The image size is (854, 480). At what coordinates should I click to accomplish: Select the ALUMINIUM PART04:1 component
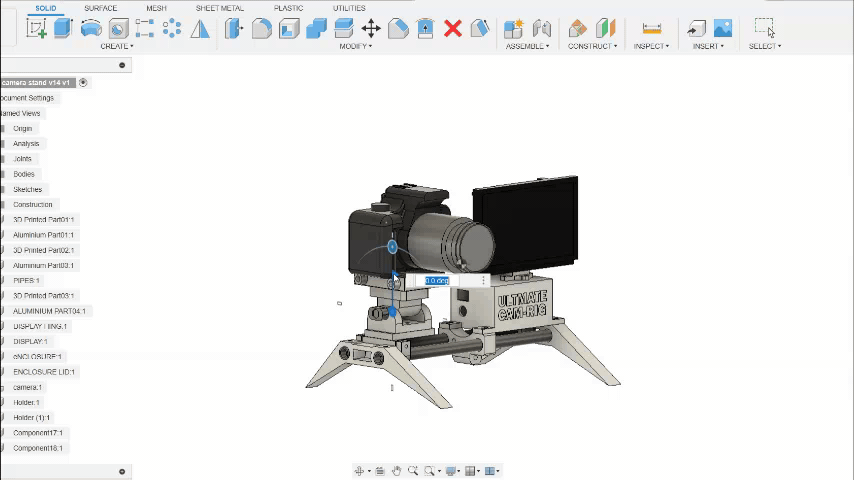(49, 311)
